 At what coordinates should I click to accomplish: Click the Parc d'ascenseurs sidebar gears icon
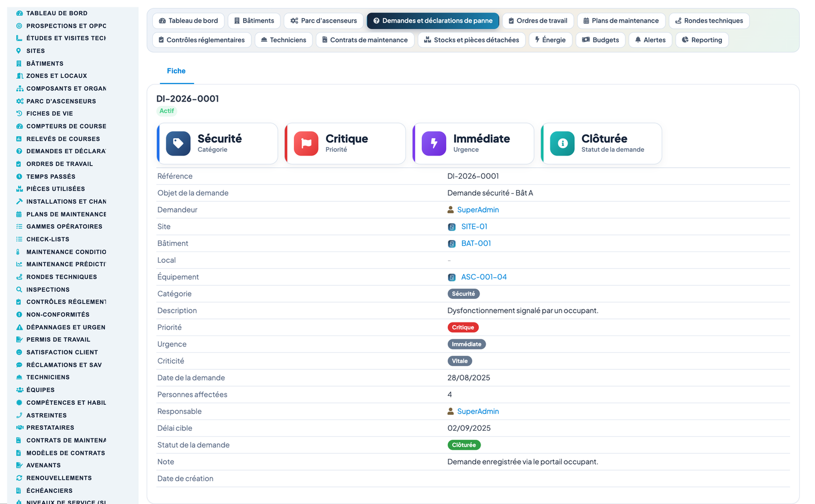pyautogui.click(x=19, y=101)
